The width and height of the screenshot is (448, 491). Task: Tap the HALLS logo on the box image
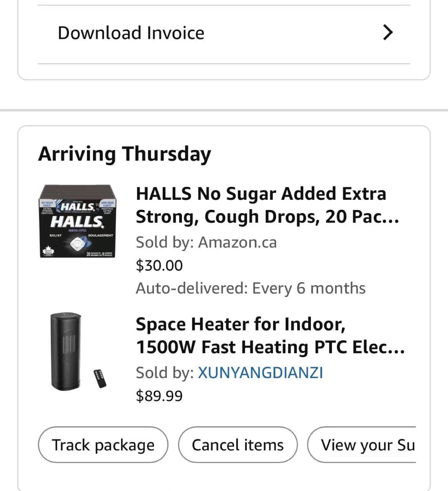[77, 222]
